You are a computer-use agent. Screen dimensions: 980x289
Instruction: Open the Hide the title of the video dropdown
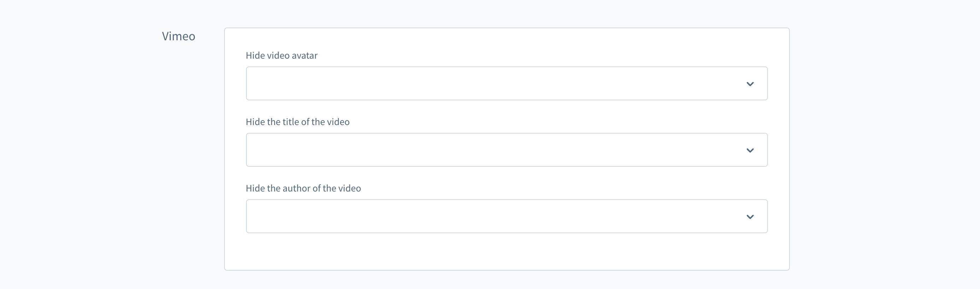[506, 150]
